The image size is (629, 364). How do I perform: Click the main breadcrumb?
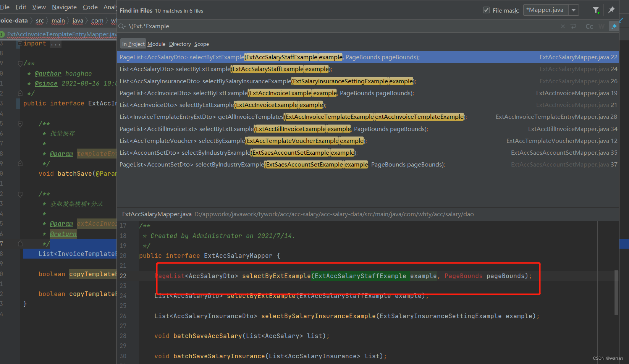(x=58, y=21)
